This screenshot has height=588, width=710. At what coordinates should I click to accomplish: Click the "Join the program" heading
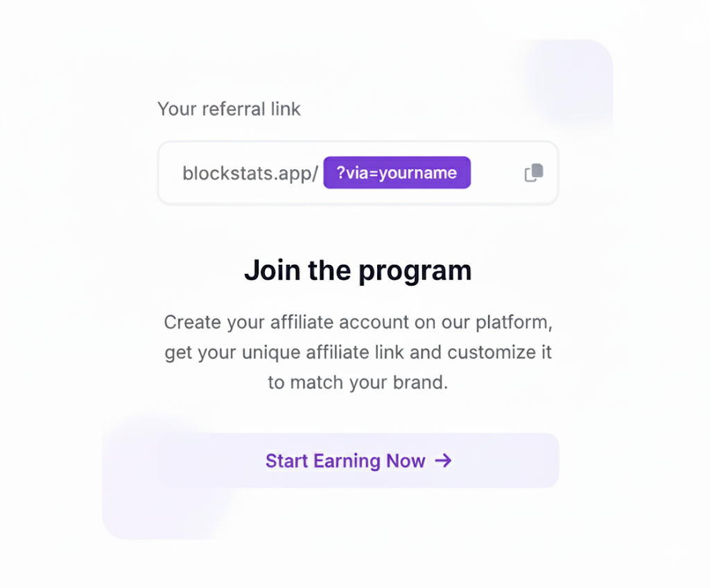(x=358, y=270)
